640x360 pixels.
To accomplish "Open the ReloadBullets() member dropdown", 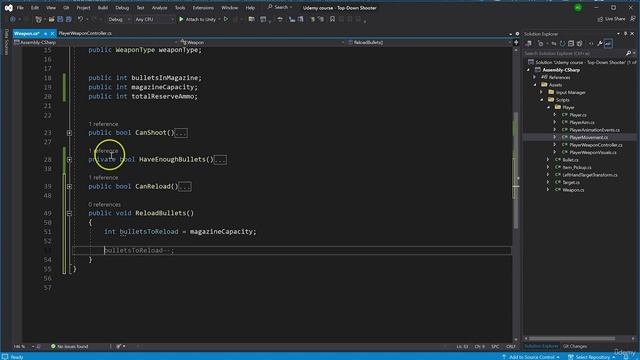I will click(429, 42).
